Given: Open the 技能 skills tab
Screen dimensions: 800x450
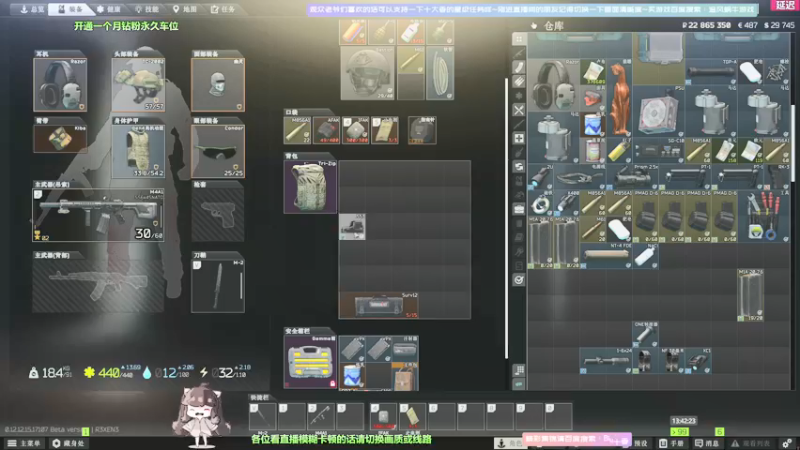Looking at the screenshot, I should tap(146, 9).
